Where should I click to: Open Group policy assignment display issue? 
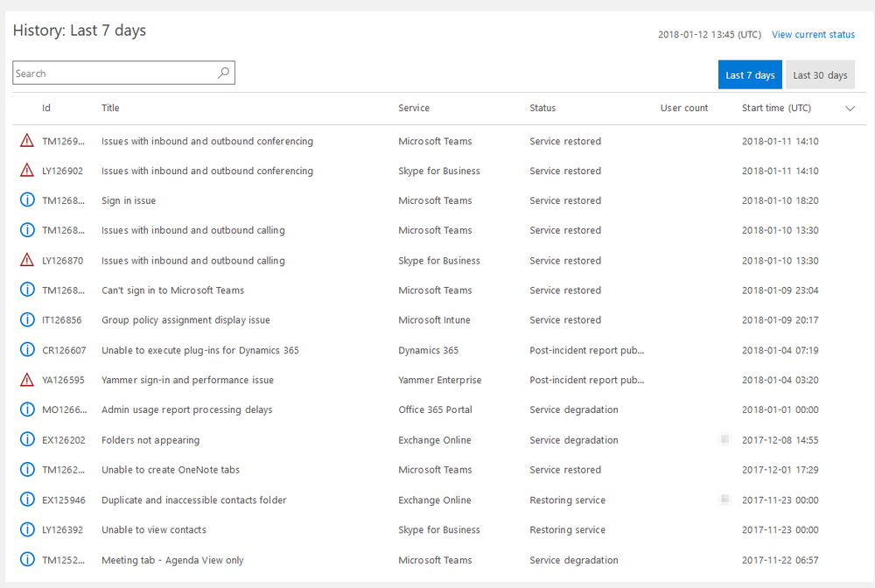click(x=185, y=319)
